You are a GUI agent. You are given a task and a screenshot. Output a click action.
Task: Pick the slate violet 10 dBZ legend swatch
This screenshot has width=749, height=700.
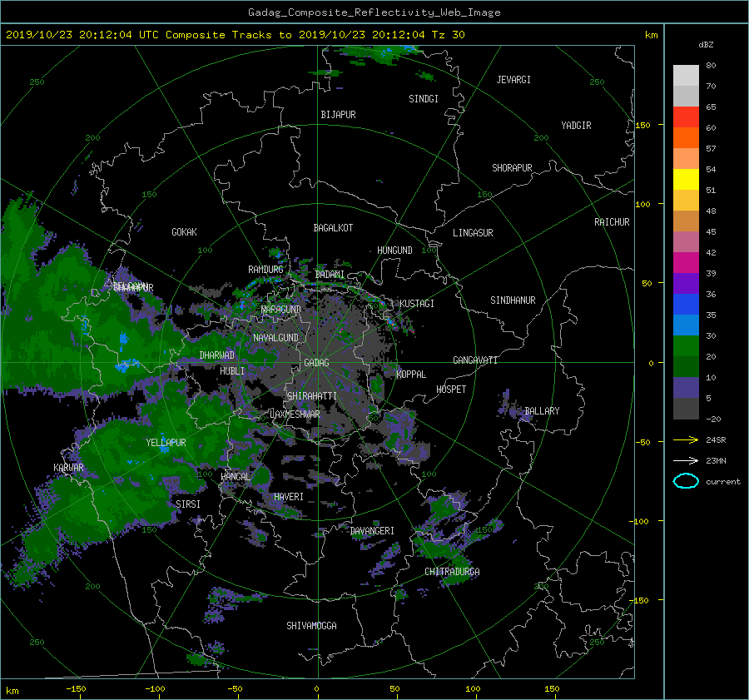pyautogui.click(x=686, y=388)
